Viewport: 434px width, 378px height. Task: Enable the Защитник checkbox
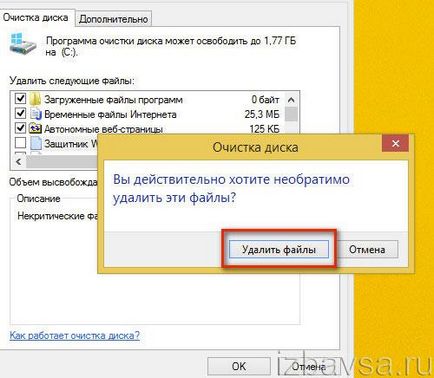click(20, 143)
